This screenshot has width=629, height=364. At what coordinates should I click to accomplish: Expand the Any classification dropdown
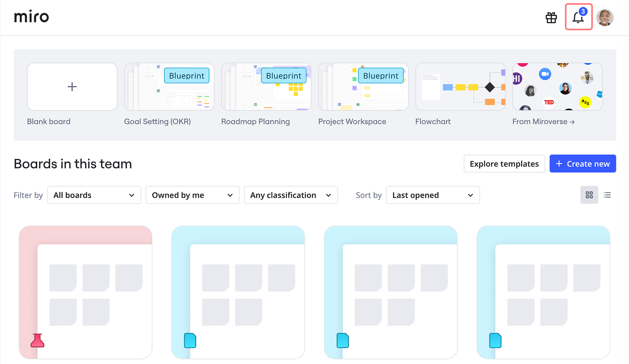(x=291, y=195)
